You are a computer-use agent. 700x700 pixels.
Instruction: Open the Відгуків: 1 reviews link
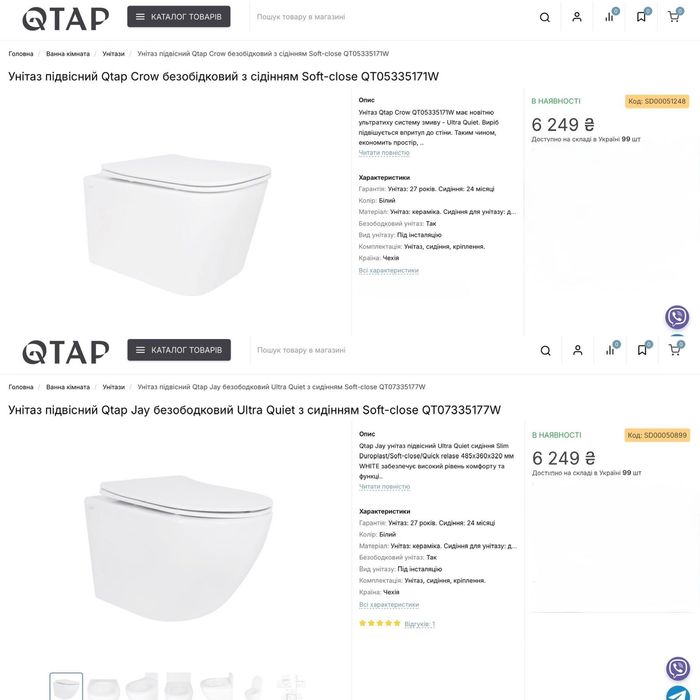click(419, 624)
